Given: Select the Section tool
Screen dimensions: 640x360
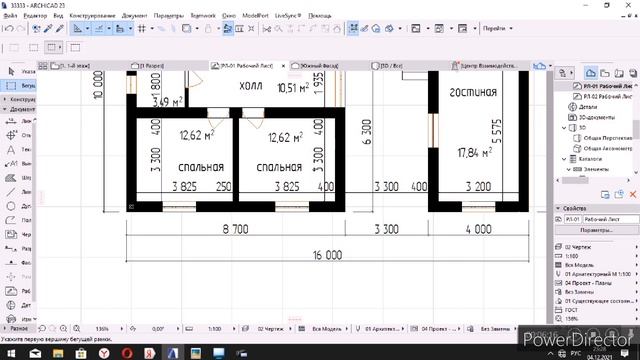Looking at the screenshot, I should [11, 249].
